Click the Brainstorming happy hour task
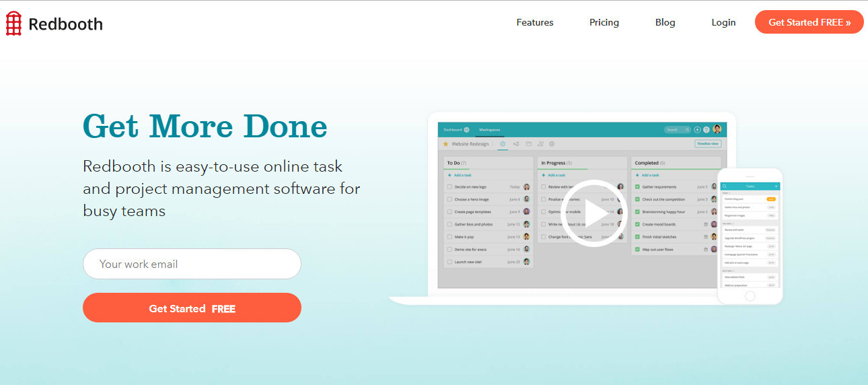This screenshot has height=385, width=868. [x=663, y=211]
